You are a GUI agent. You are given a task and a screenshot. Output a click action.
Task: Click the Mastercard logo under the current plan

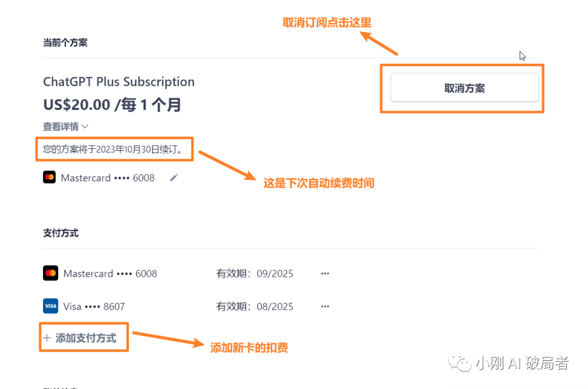tap(50, 178)
